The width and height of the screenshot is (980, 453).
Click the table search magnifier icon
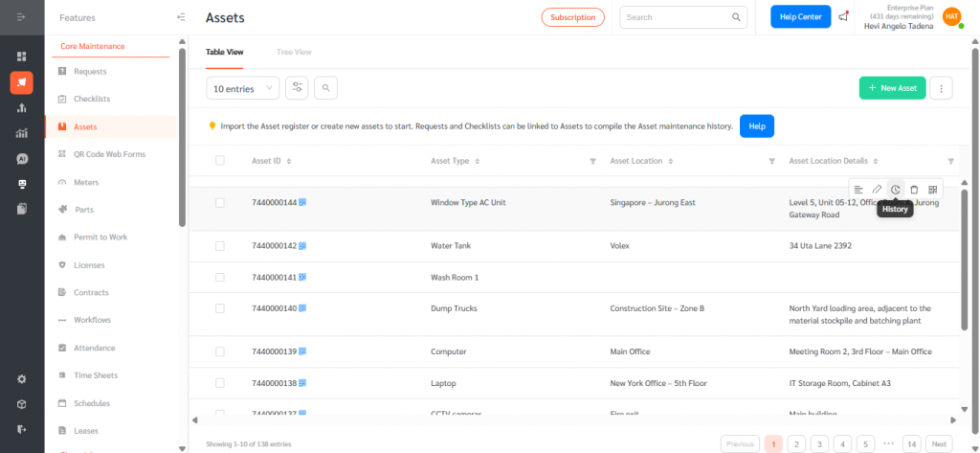pos(325,88)
